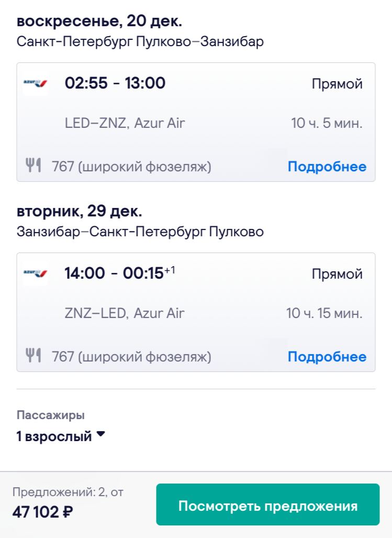Click the LED–ZNZ, Azur Air route text
This screenshot has height=538, width=392.
pyautogui.click(x=125, y=123)
